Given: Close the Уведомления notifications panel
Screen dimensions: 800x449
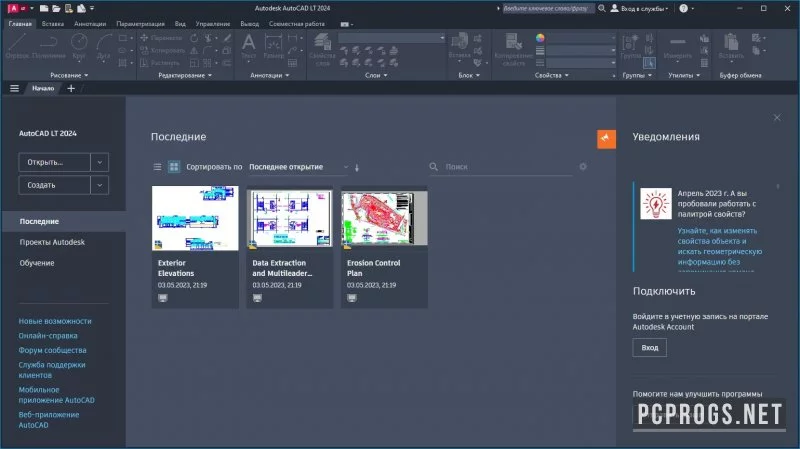Looking at the screenshot, I should [777, 118].
